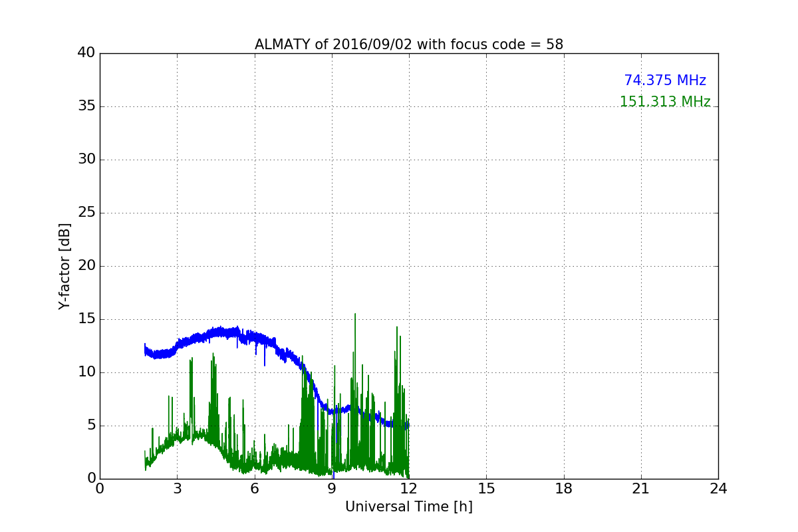The width and height of the screenshot is (798, 532).
Task: Click the x-axis tick label 18
Action: click(x=564, y=489)
